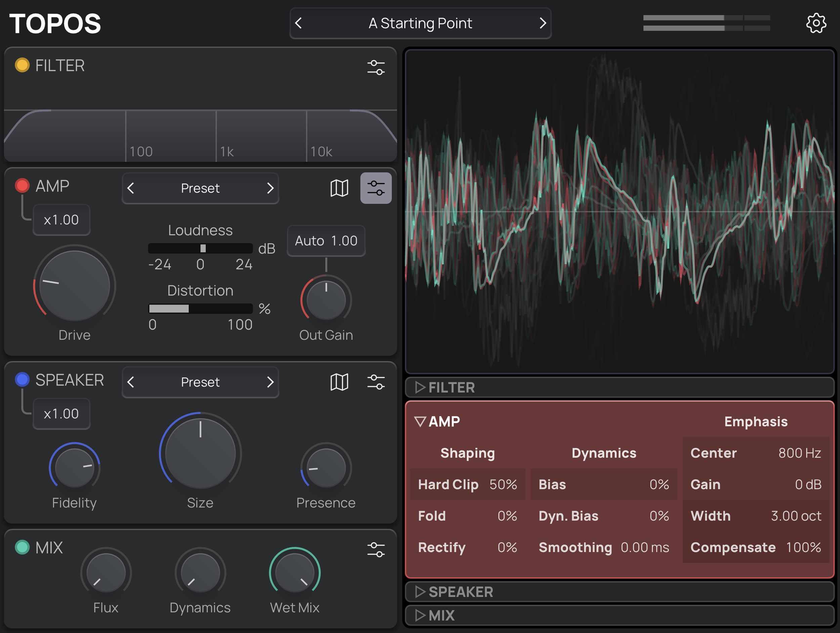Image resolution: width=840 pixels, height=633 pixels.
Task: Open FILTER section advanced settings sliders icon
Action: (x=376, y=67)
